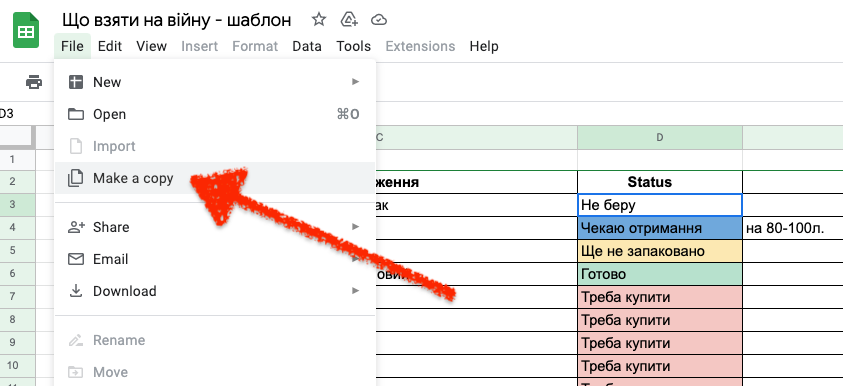Click 'Треба купити' cell in row 7
The width and height of the screenshot is (843, 386).
pyautogui.click(x=660, y=297)
